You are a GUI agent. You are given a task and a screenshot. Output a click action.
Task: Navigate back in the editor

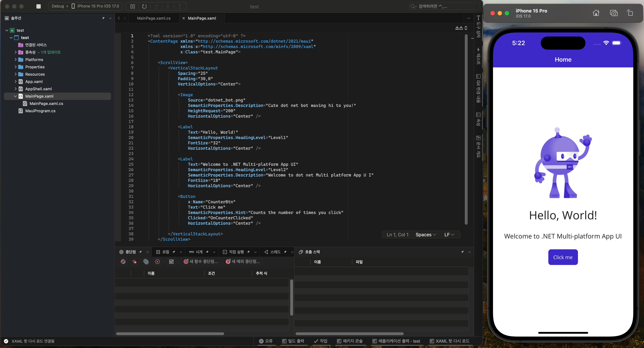click(x=119, y=18)
